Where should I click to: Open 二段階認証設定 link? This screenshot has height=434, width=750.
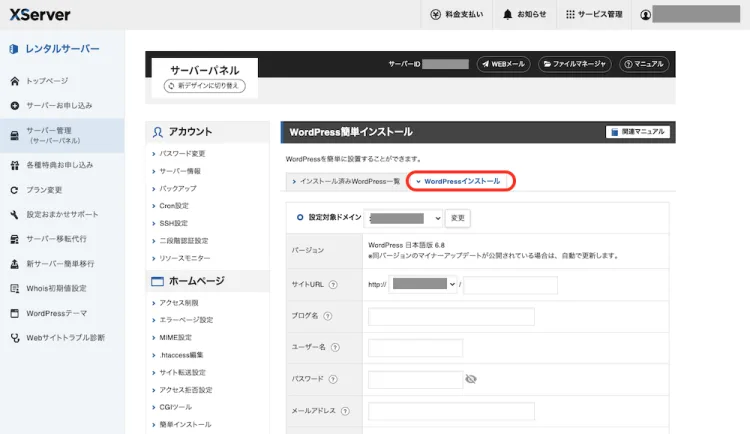(184, 241)
